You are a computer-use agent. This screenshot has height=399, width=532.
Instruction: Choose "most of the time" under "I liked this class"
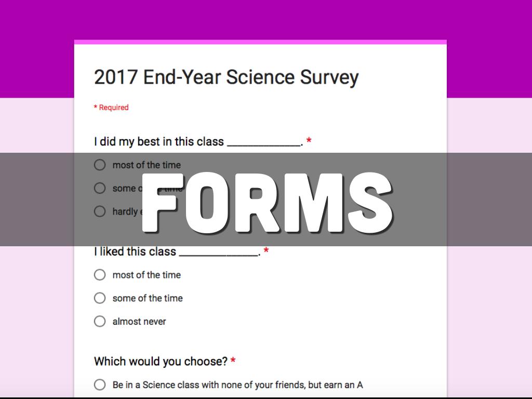coord(100,275)
